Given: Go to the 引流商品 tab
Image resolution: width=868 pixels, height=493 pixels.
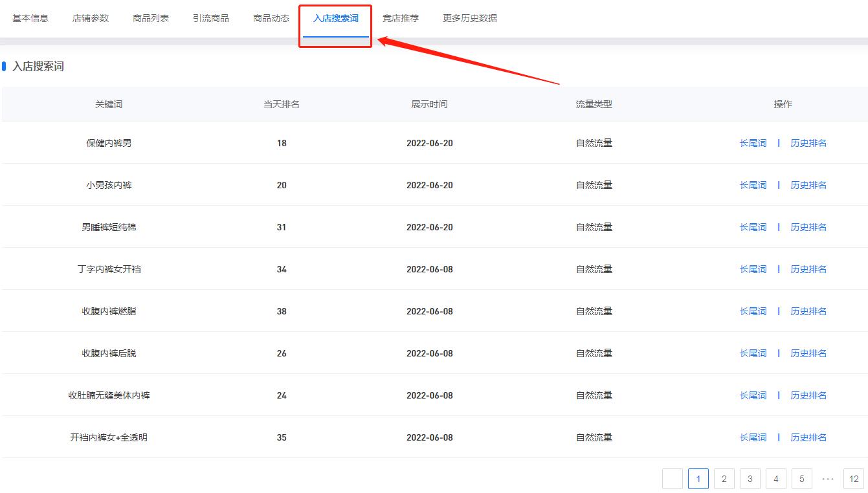Looking at the screenshot, I should [211, 18].
